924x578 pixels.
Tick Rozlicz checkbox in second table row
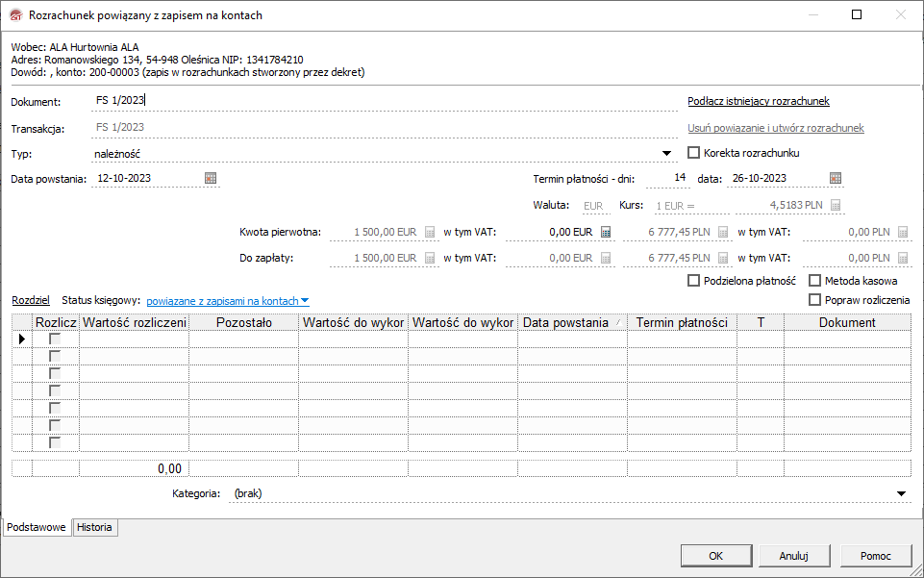(55, 356)
